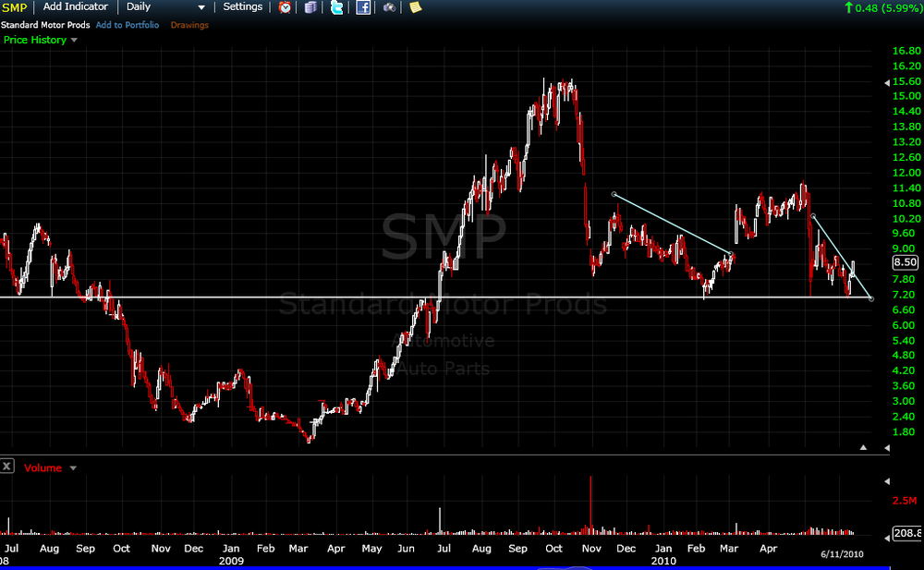Open the Daily timeframe dropdown

[x=165, y=7]
